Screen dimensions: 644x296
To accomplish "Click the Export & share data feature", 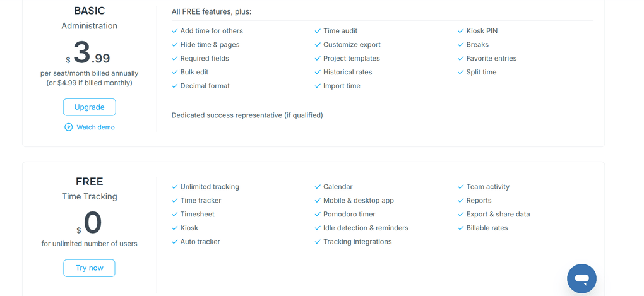I will [x=498, y=215].
